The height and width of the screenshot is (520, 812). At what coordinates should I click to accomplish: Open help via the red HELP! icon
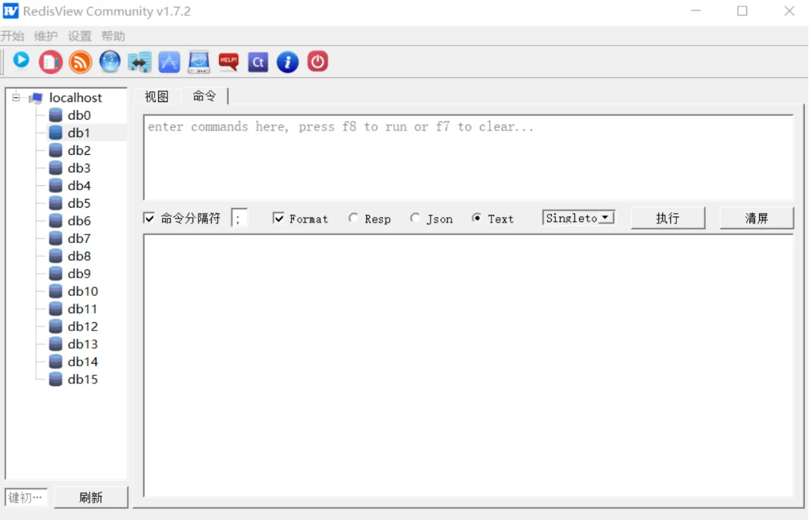(228, 62)
